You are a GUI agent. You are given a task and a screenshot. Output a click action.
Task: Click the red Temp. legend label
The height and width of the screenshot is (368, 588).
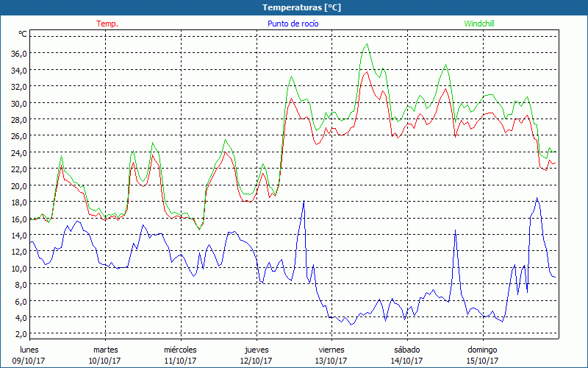pos(107,24)
